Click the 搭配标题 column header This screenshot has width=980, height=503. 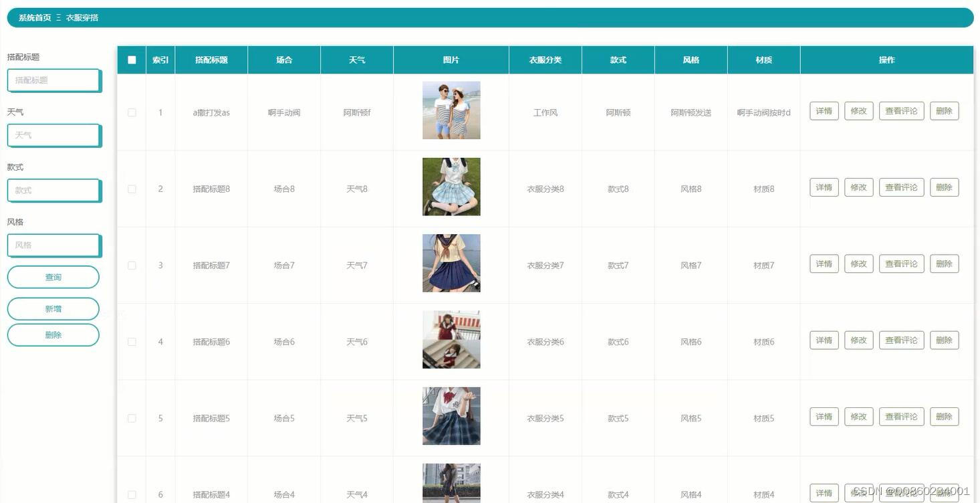[x=211, y=60]
